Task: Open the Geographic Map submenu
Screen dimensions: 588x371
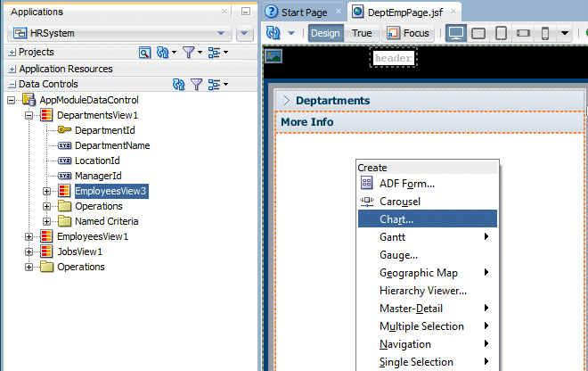Action: tap(428, 273)
